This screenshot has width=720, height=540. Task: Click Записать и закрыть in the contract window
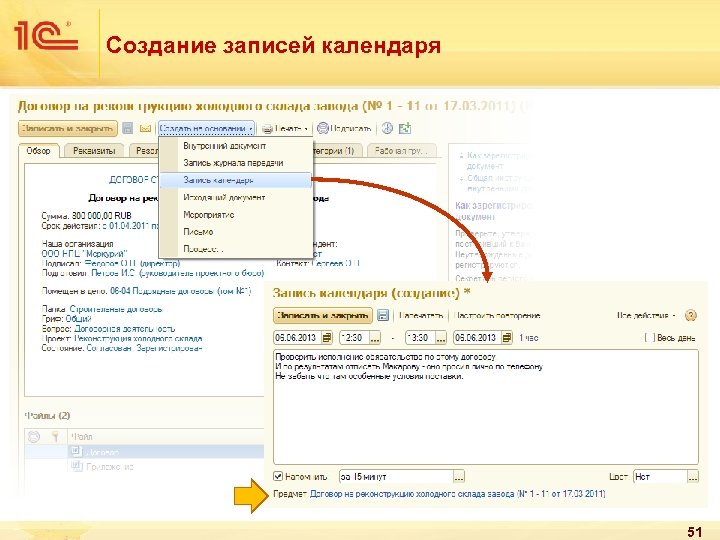point(68,128)
